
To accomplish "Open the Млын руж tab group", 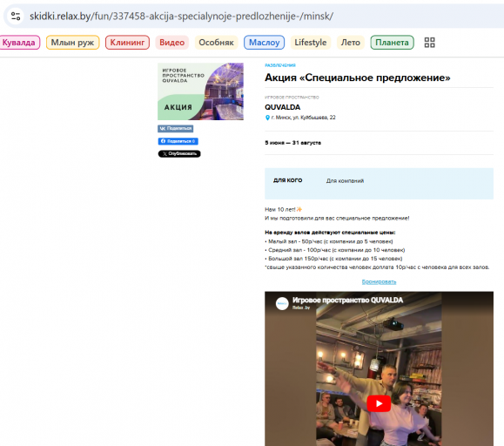I will [72, 43].
